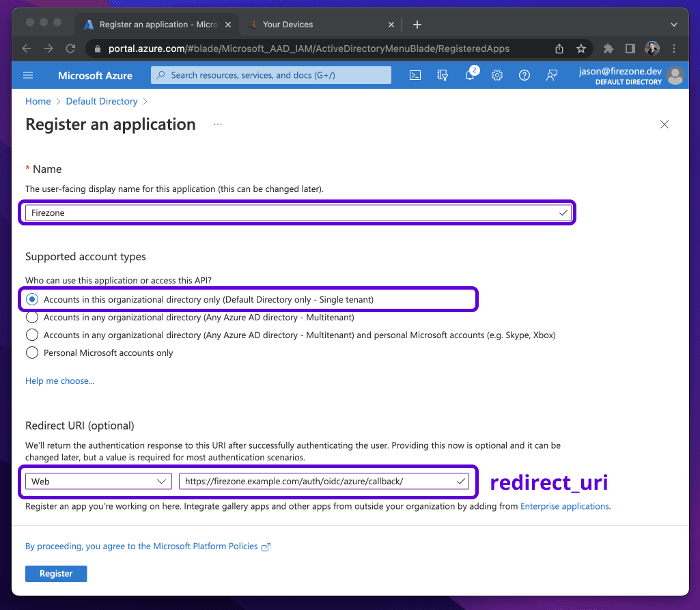Image resolution: width=700 pixels, height=610 pixels.
Task: Open the redirect URI suggestions dropdown
Action: click(x=460, y=481)
